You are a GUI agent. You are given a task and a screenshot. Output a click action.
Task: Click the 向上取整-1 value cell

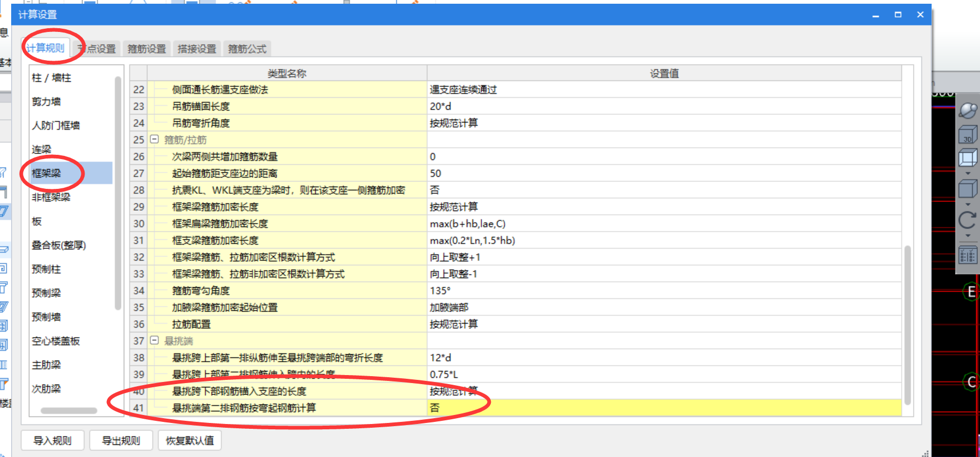tap(664, 274)
